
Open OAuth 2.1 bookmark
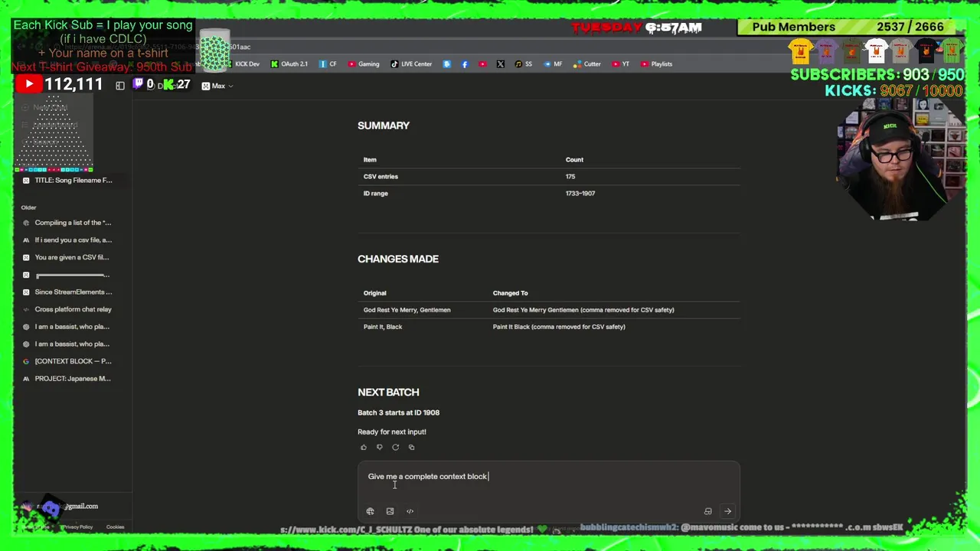point(289,64)
